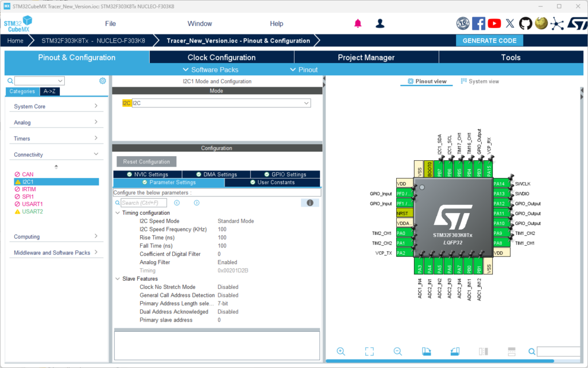
Task: Click the parameter search field
Action: [144, 203]
